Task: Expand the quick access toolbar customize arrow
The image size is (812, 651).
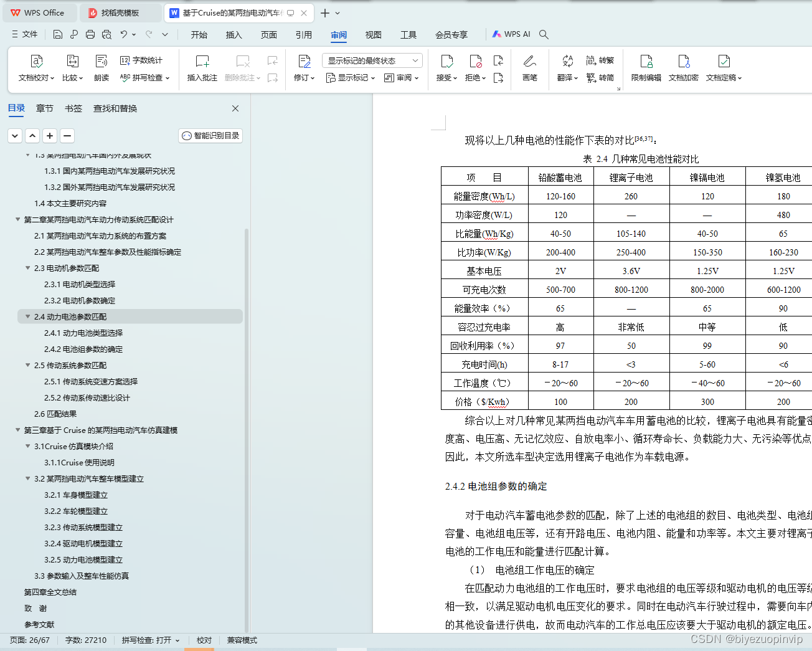Action: (165, 34)
